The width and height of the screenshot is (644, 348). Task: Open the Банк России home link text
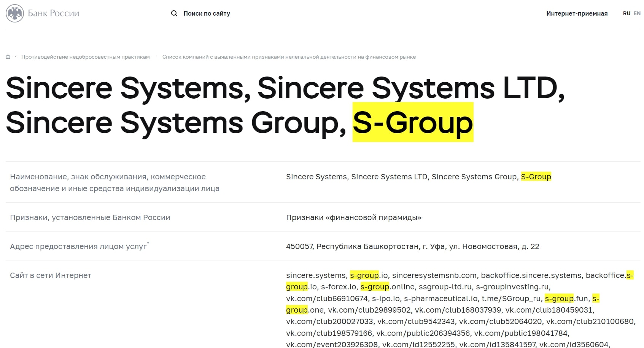[54, 13]
